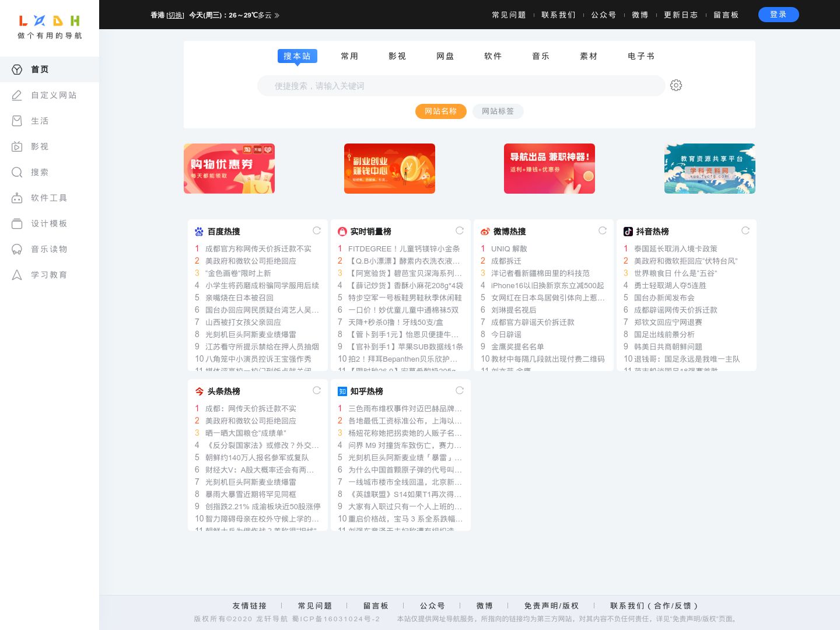Switch to the 素材 search tab
Viewport: 840px width, 630px height.
589,56
